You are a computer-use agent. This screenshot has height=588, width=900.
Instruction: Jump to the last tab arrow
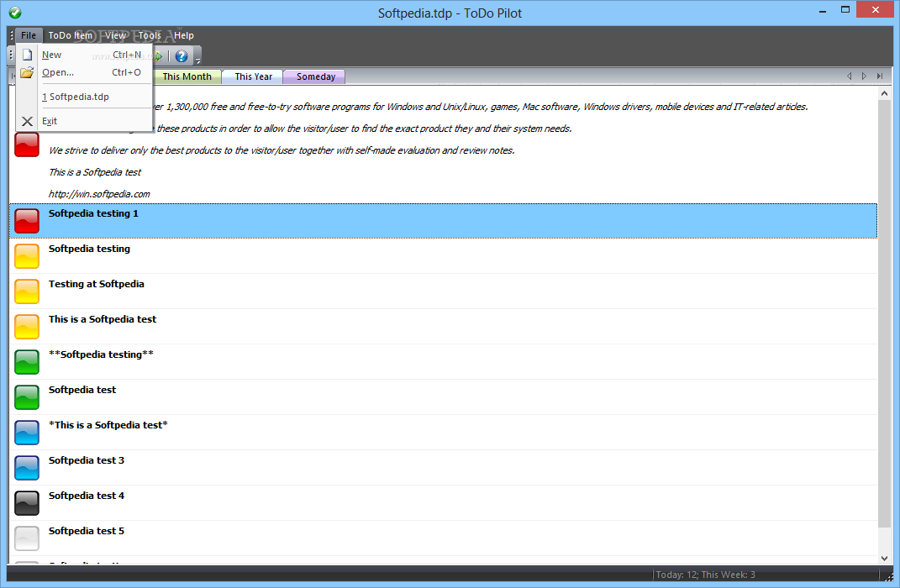(x=879, y=76)
